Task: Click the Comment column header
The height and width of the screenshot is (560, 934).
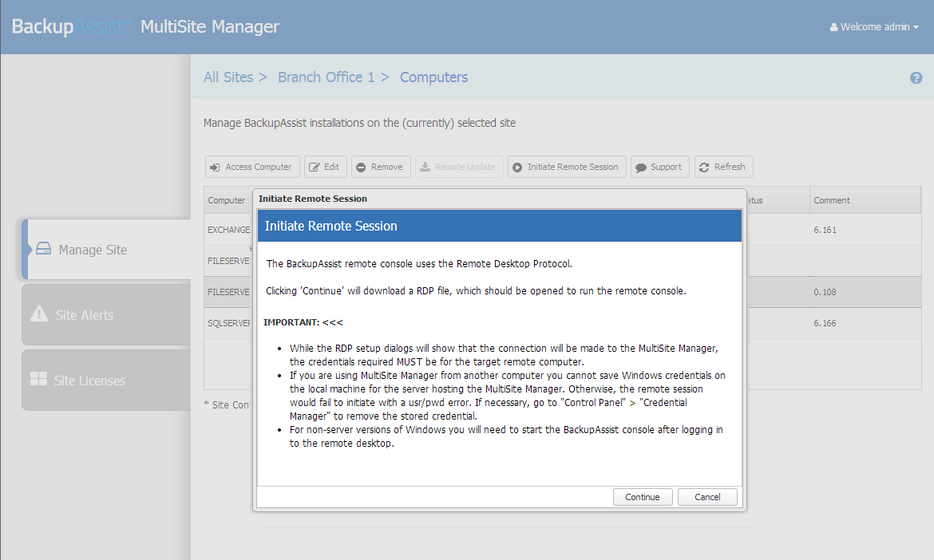Action: pos(865,200)
